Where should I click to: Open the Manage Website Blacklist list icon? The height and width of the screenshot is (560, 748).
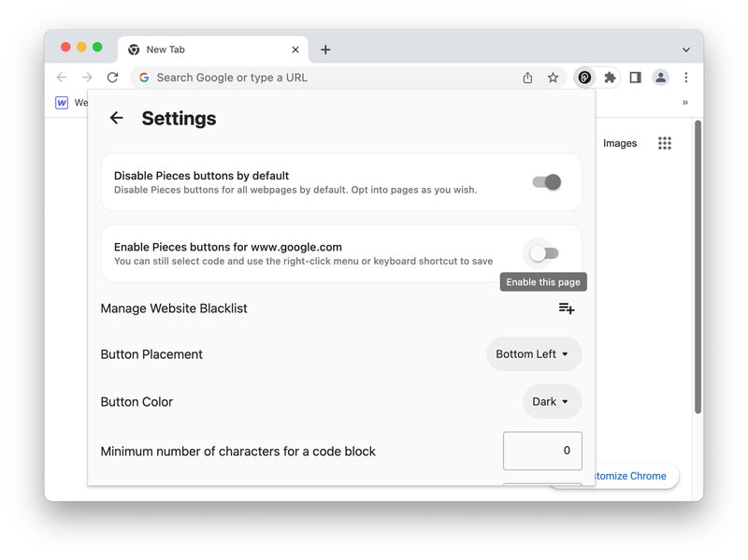pos(566,308)
